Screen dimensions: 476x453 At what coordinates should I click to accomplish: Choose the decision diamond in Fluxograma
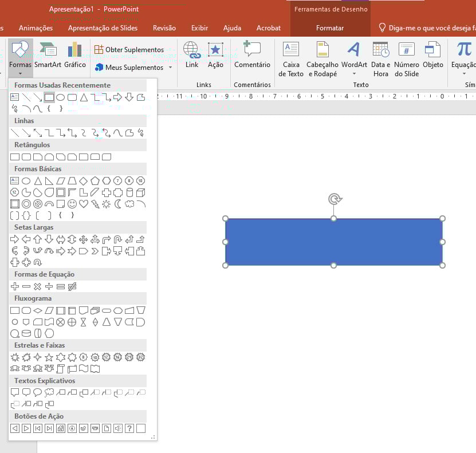click(x=38, y=310)
